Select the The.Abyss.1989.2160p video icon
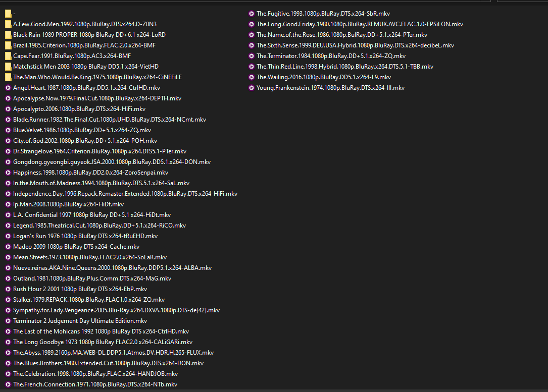548x392 pixels. pos(8,353)
